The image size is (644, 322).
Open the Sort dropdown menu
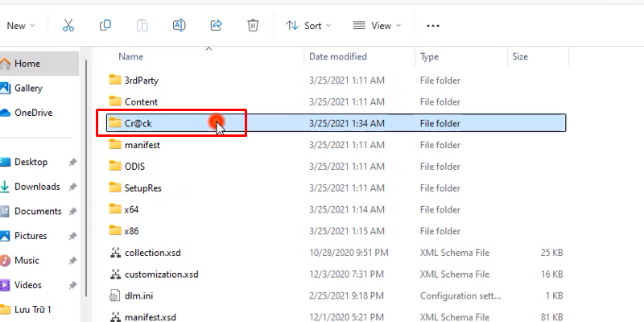(x=306, y=26)
